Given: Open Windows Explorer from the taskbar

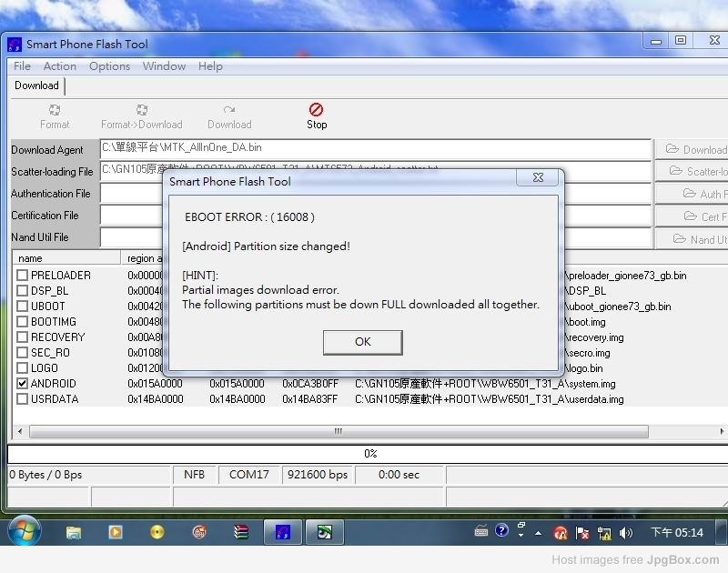Looking at the screenshot, I should (74, 532).
